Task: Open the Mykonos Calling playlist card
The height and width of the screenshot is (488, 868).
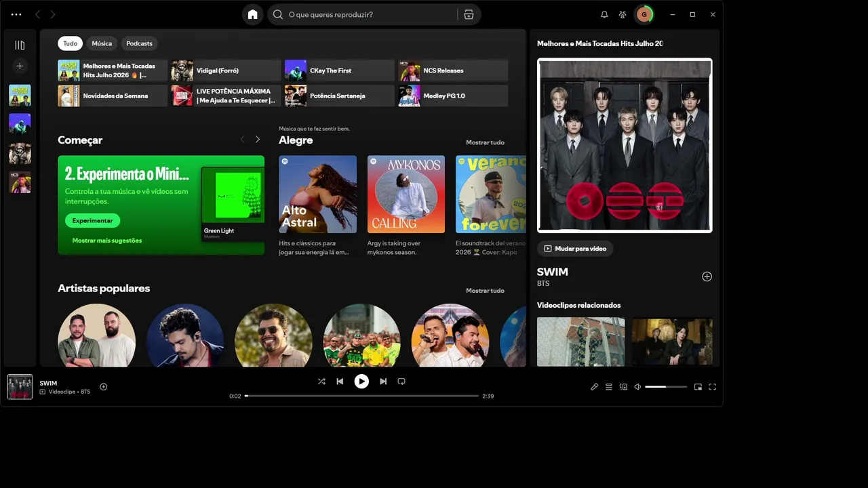Action: coord(406,206)
